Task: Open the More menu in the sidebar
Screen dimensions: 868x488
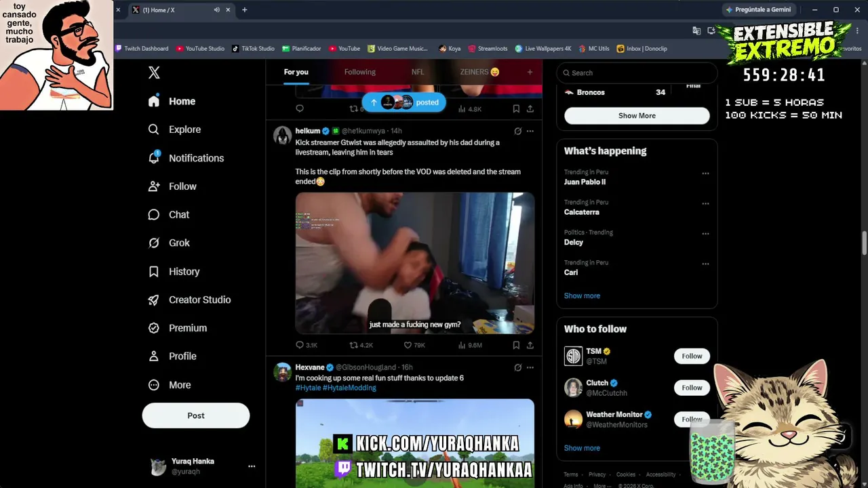Action: click(x=170, y=385)
